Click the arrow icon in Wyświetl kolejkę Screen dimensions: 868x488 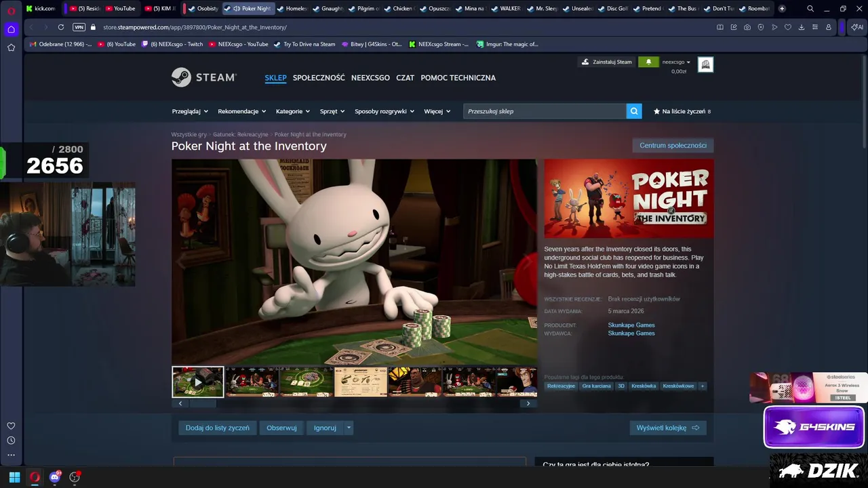pos(696,428)
